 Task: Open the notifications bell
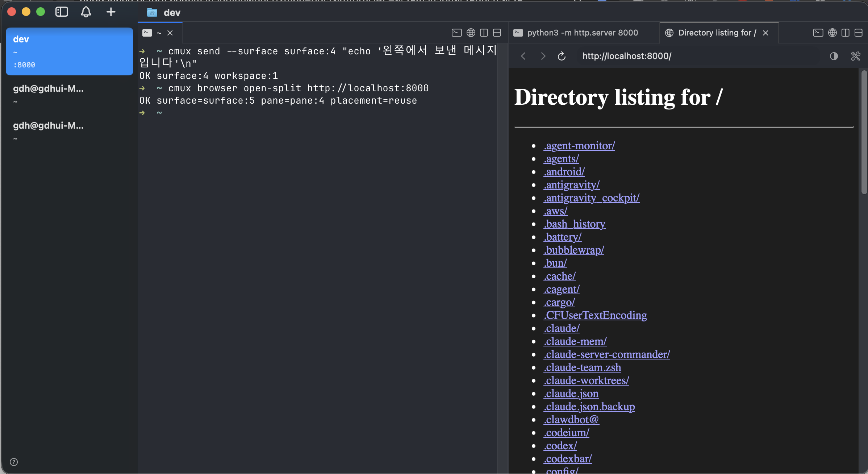pyautogui.click(x=86, y=12)
